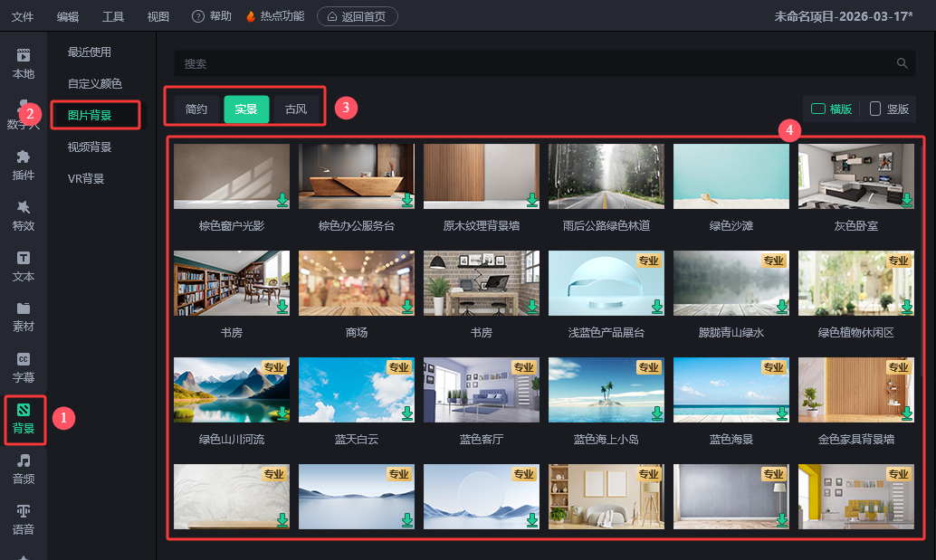Select the 字幕 subtitles sidebar icon
The width and height of the screenshot is (936, 560).
[x=24, y=367]
